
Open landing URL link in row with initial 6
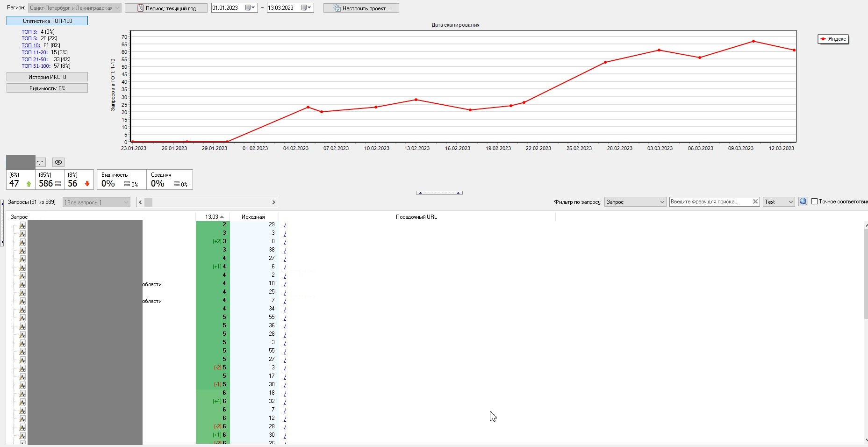coord(285,267)
